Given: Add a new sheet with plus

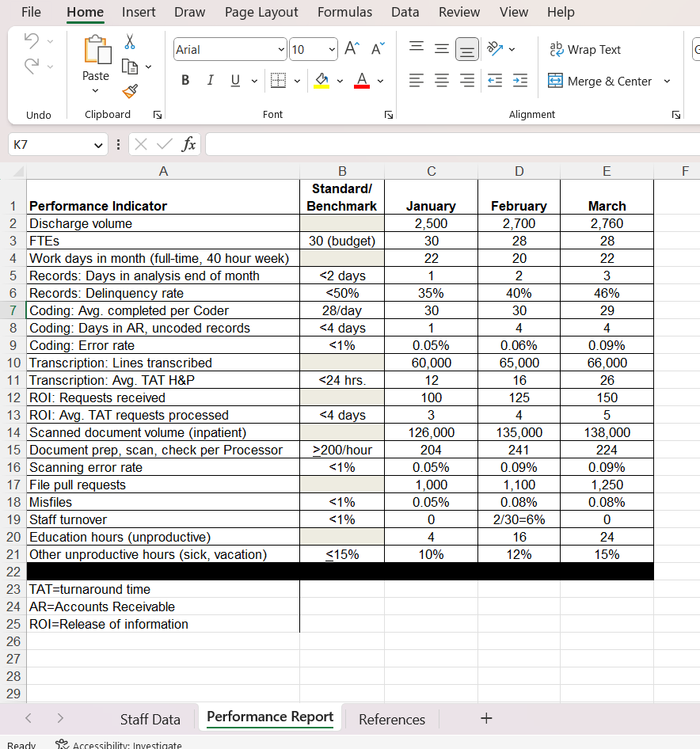Looking at the screenshot, I should (486, 718).
